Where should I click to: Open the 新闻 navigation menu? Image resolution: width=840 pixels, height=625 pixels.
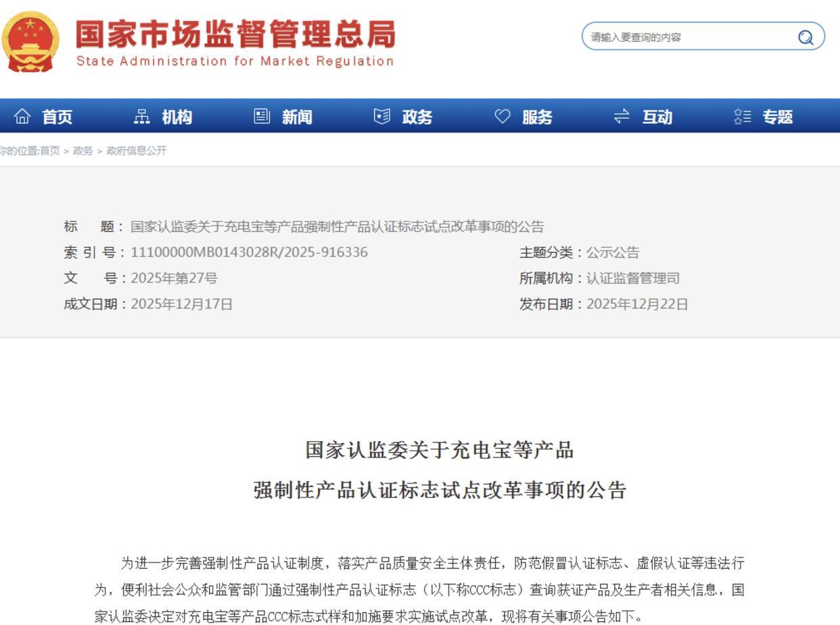(x=297, y=117)
